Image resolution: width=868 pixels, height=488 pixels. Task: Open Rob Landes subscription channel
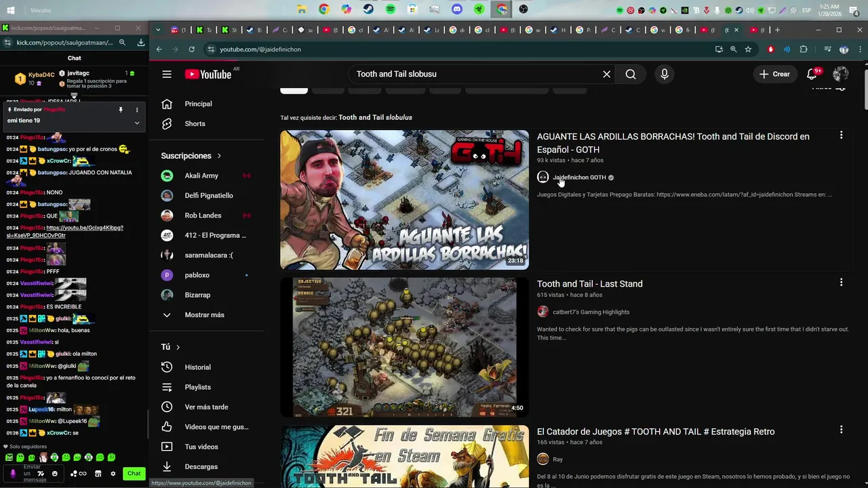click(203, 216)
